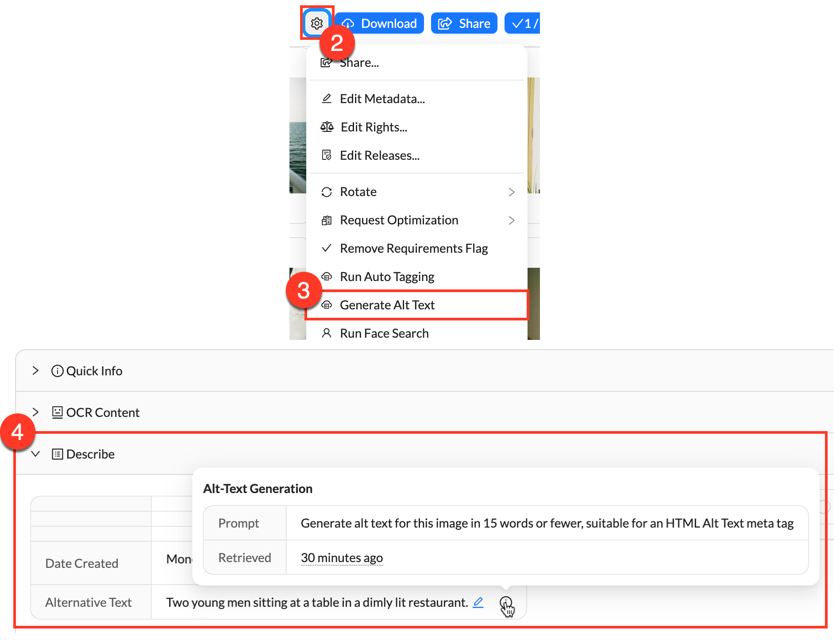840x640 pixels.
Task: Click the Run Face Search person icon
Action: pyautogui.click(x=327, y=333)
